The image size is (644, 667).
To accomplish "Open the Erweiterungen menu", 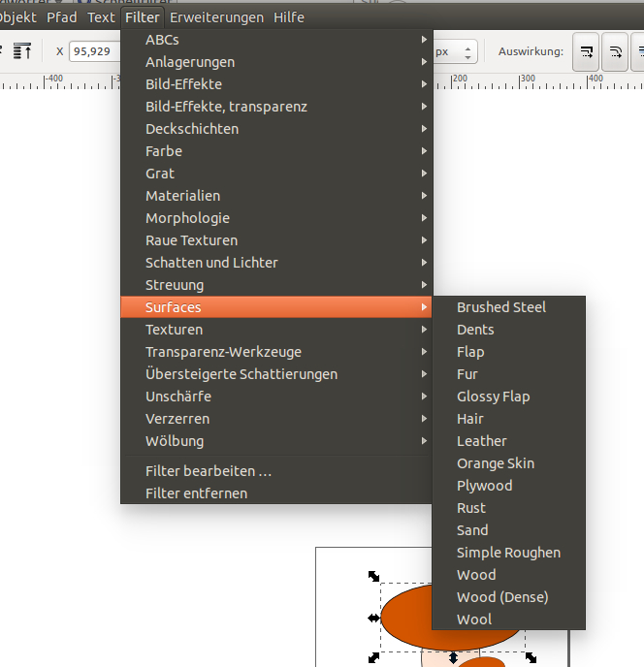I will click(x=216, y=17).
